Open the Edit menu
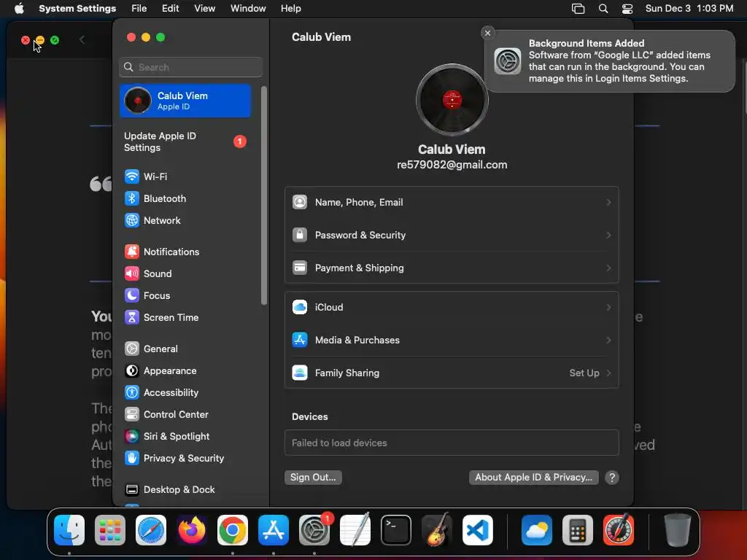Viewport: 747px width, 560px height. pos(170,9)
